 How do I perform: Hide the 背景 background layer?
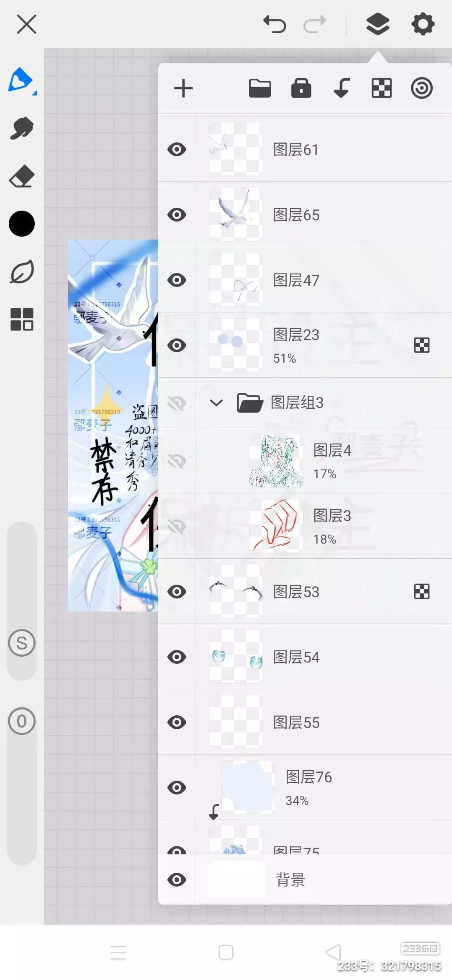pyautogui.click(x=177, y=880)
